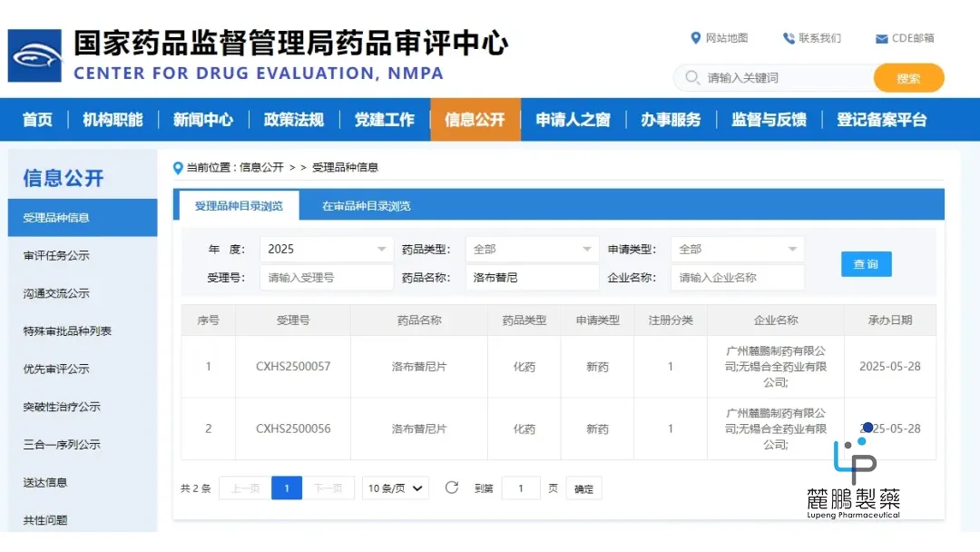Image resolution: width=980 pixels, height=552 pixels.
Task: Click the 确定 page jump button
Action: [583, 488]
